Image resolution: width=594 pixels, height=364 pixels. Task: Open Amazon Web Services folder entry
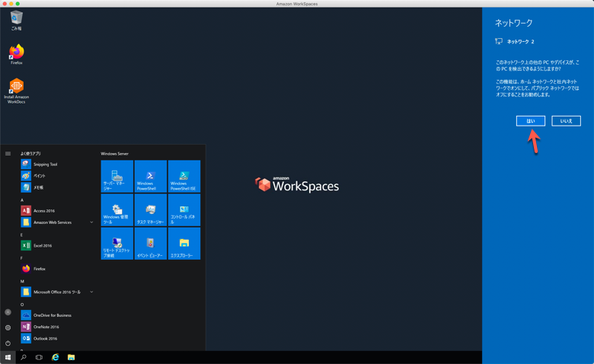click(x=57, y=222)
